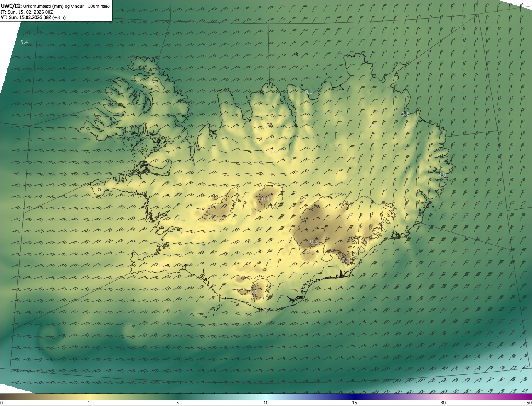The image size is (532, 406).
Task: Click the initial time line 'IT: Sun. 15. 02. 2026 00Z'
Action: [27, 12]
